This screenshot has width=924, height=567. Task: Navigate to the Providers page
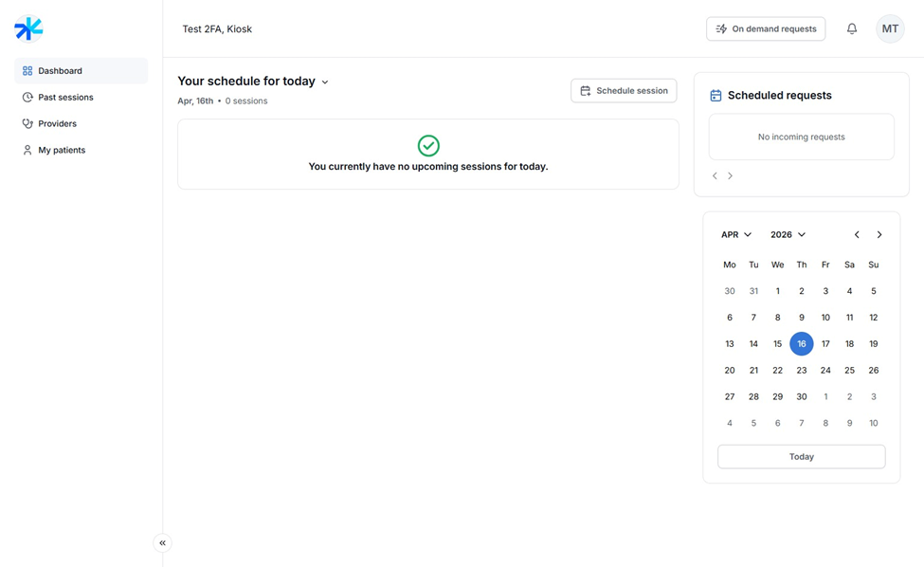pos(57,124)
